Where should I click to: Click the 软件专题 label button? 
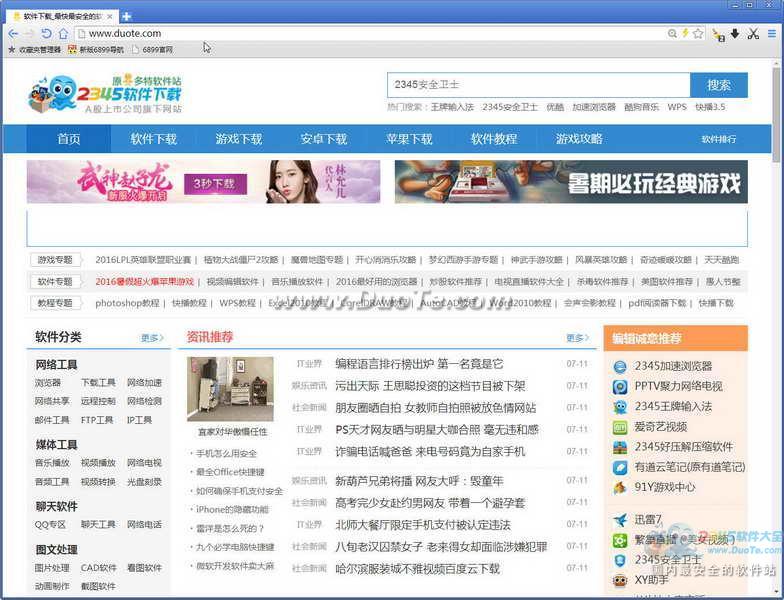tap(55, 282)
